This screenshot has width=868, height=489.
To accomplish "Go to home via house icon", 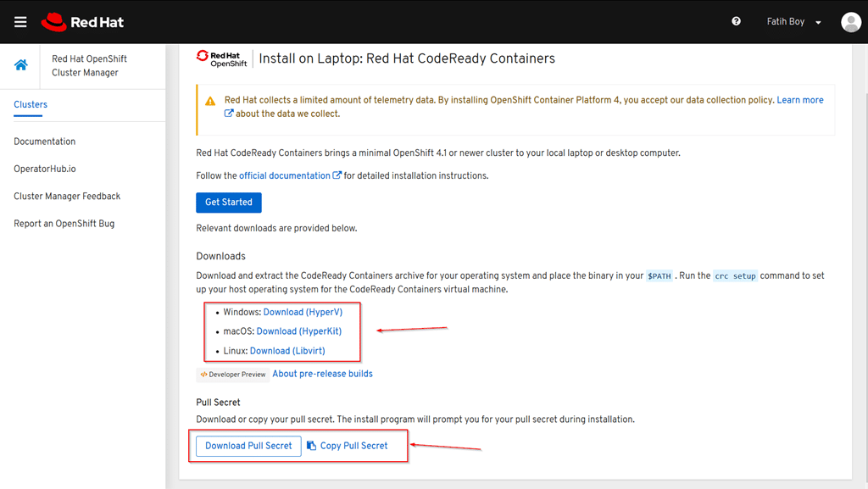I will click(21, 65).
